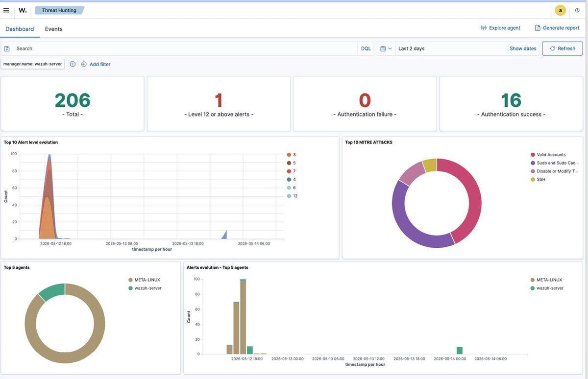Click Show dates
This screenshot has width=588, height=379.
(x=523, y=48)
